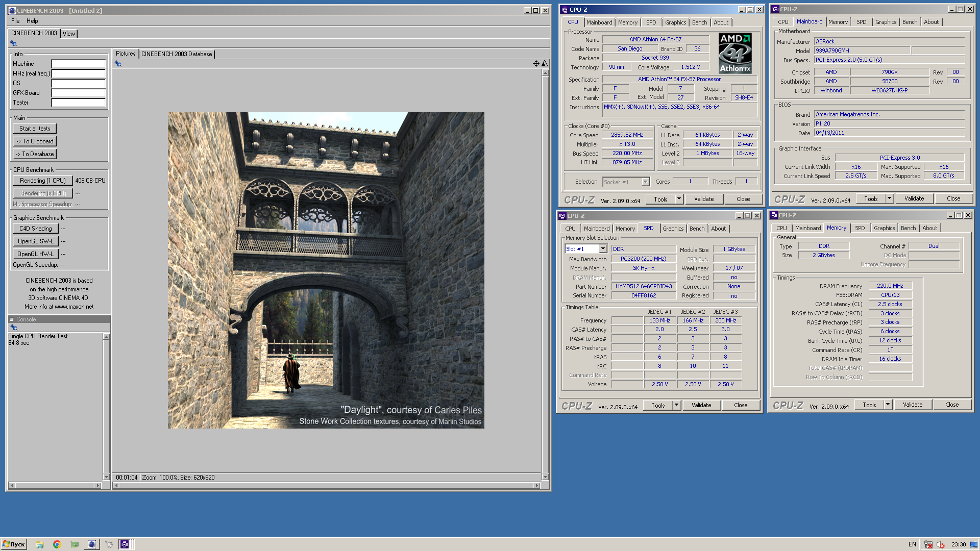Click Validate in the CPU tab window
This screenshot has width=980, height=551.
click(704, 199)
